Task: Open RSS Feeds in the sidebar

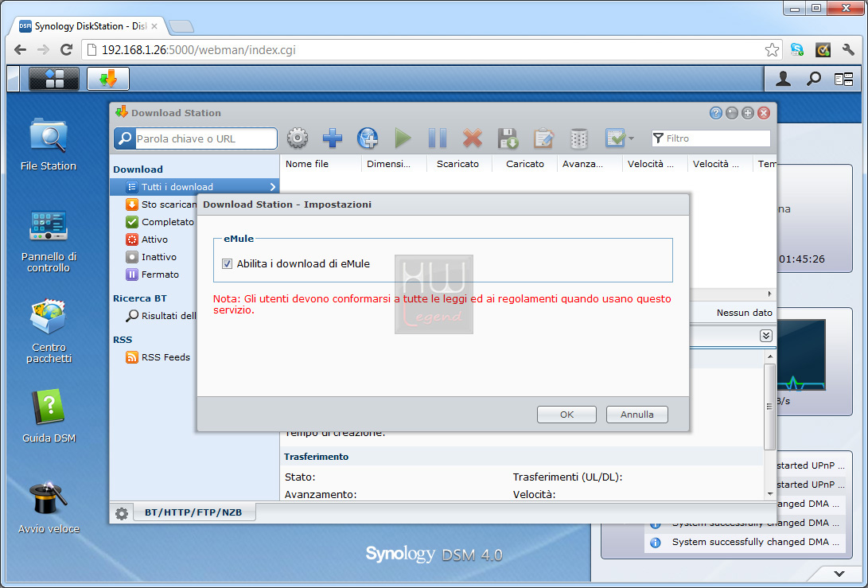Action: pyautogui.click(x=158, y=357)
